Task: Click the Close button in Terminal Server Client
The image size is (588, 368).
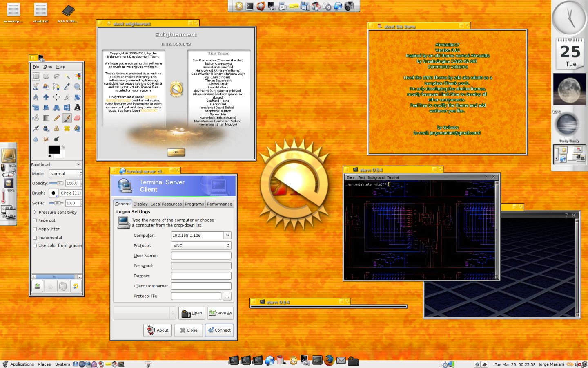Action: coord(189,330)
